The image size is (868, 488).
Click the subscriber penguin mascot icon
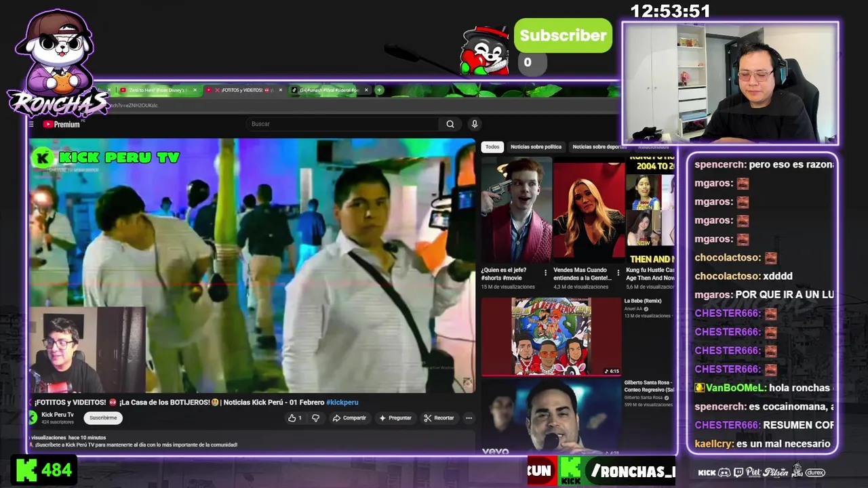click(484, 51)
